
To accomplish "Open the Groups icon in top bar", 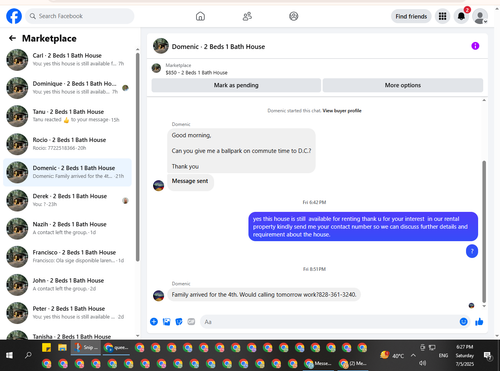I will (x=294, y=16).
